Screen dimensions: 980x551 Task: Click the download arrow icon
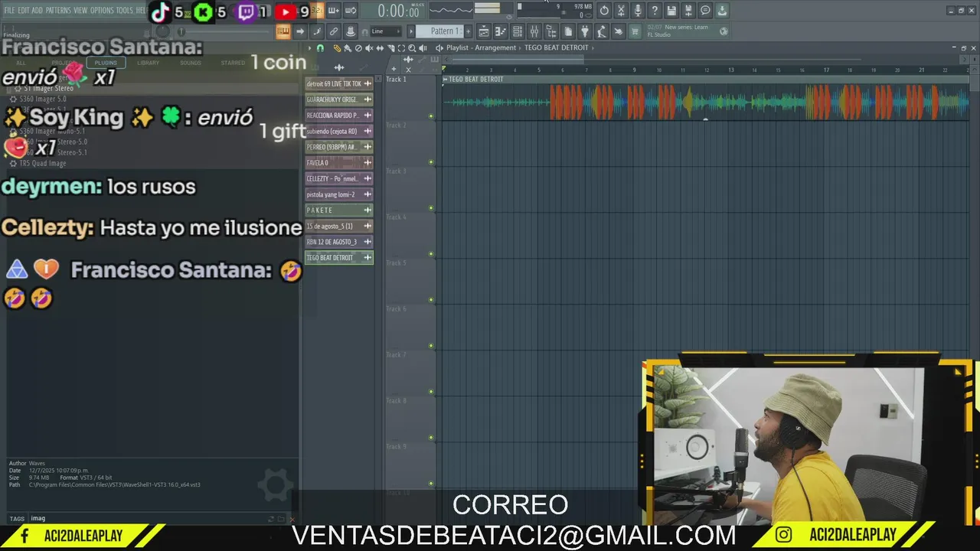point(722,11)
